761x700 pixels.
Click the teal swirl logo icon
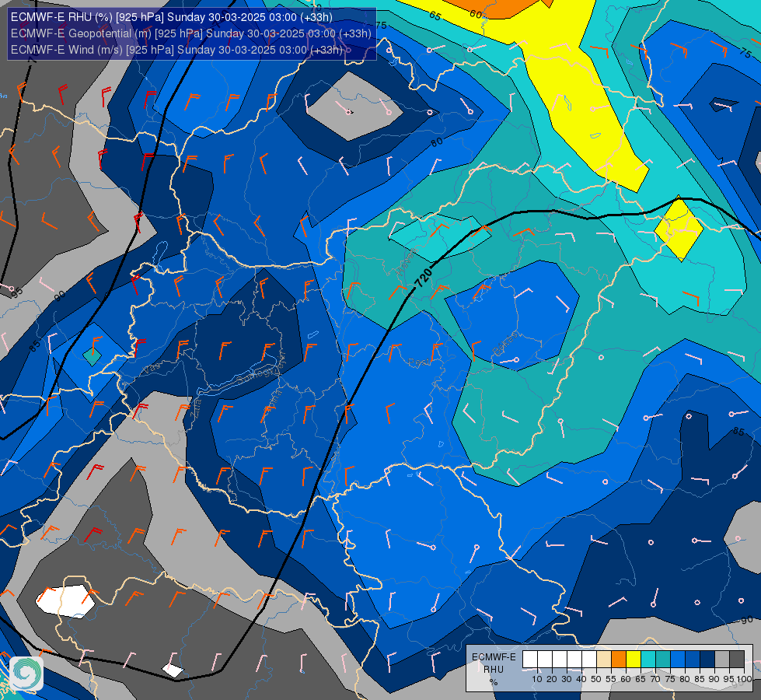[26, 674]
